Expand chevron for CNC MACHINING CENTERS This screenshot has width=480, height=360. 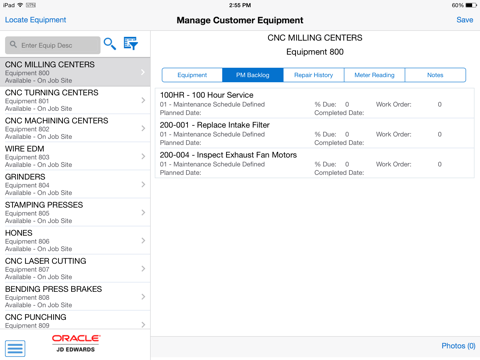coord(143,128)
